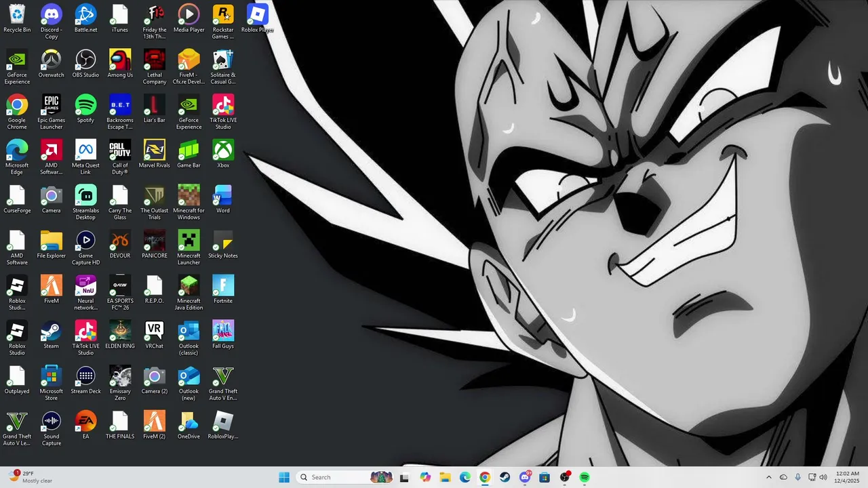Screen dimensions: 868x488
Task: Open Outlook (classic) desktop icon
Action: [x=189, y=339]
